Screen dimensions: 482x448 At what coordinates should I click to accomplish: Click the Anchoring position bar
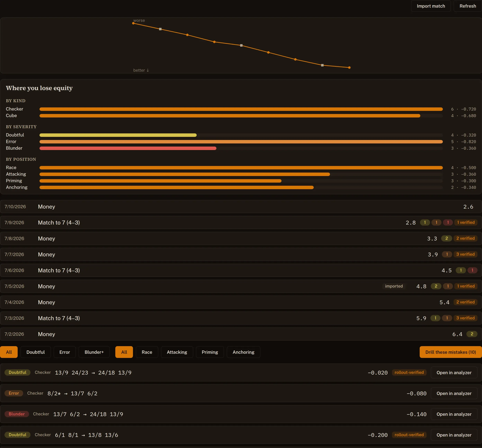177,187
